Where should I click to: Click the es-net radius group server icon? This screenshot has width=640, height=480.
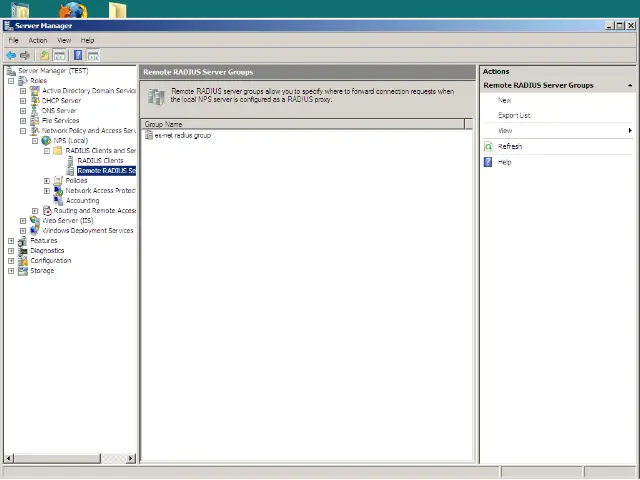click(x=149, y=135)
